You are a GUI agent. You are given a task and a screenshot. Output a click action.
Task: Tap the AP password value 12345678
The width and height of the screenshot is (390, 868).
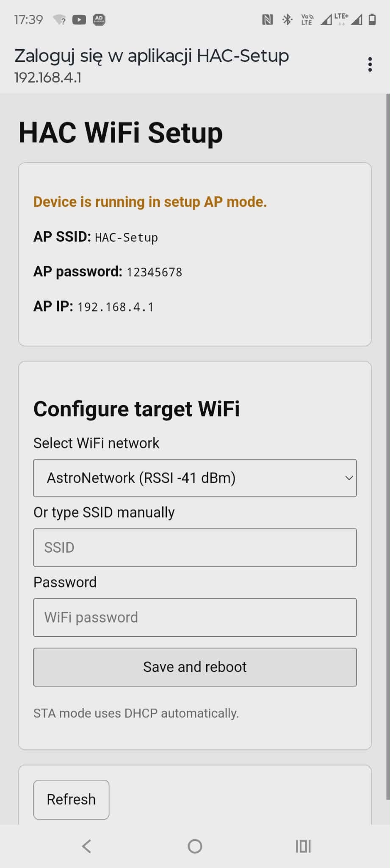click(x=155, y=272)
